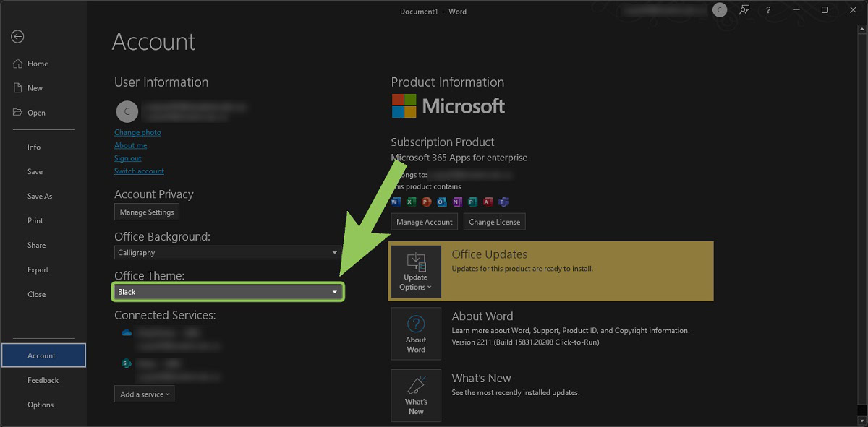Viewport: 868px width, 427px height.
Task: Open the Office Background Calligraphy dropdown
Action: pos(228,253)
